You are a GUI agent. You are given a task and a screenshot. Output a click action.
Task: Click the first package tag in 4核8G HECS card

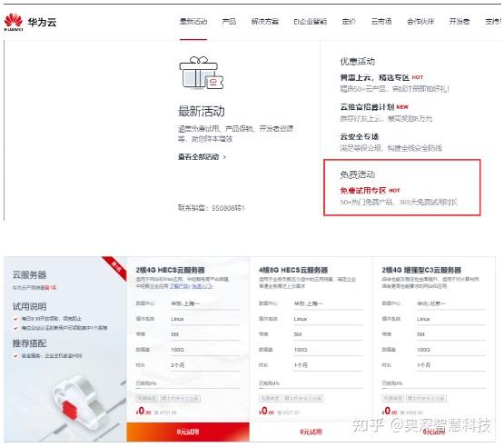click(x=270, y=399)
